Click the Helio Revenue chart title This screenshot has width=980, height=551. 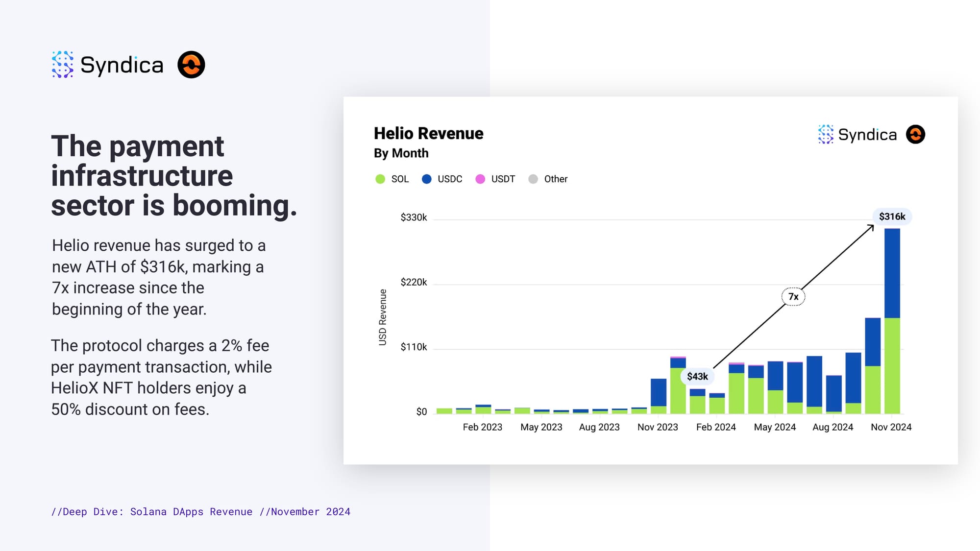428,133
